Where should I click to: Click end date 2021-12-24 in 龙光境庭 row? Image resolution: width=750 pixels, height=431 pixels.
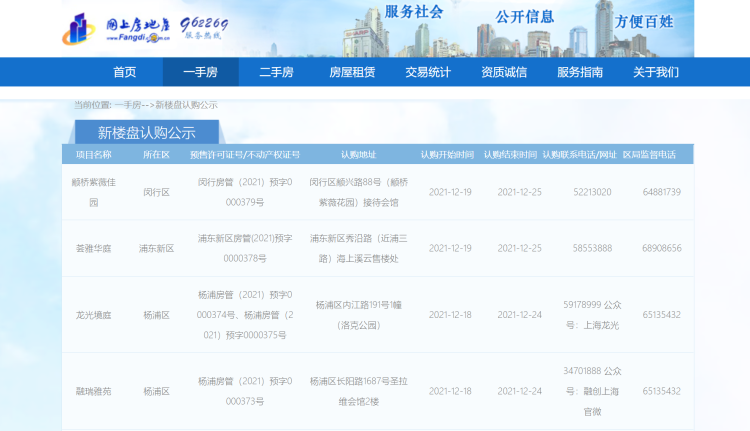click(x=519, y=315)
